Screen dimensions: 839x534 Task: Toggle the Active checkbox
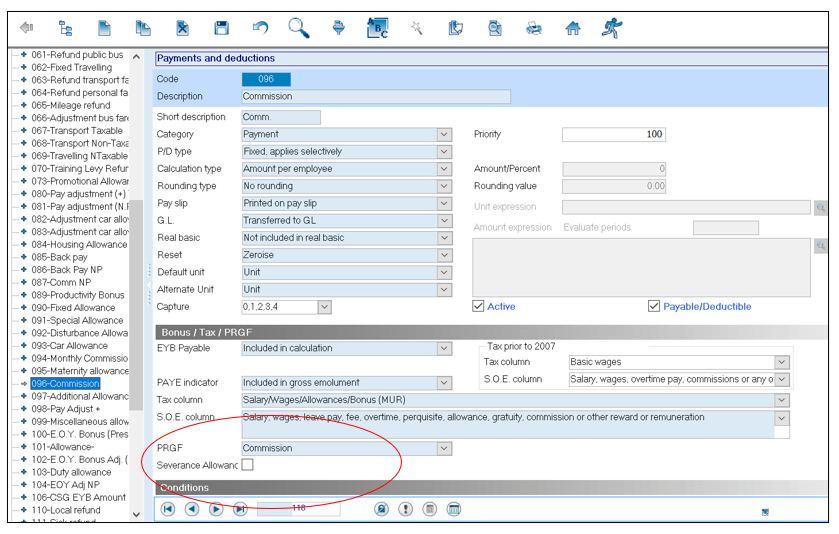click(479, 306)
